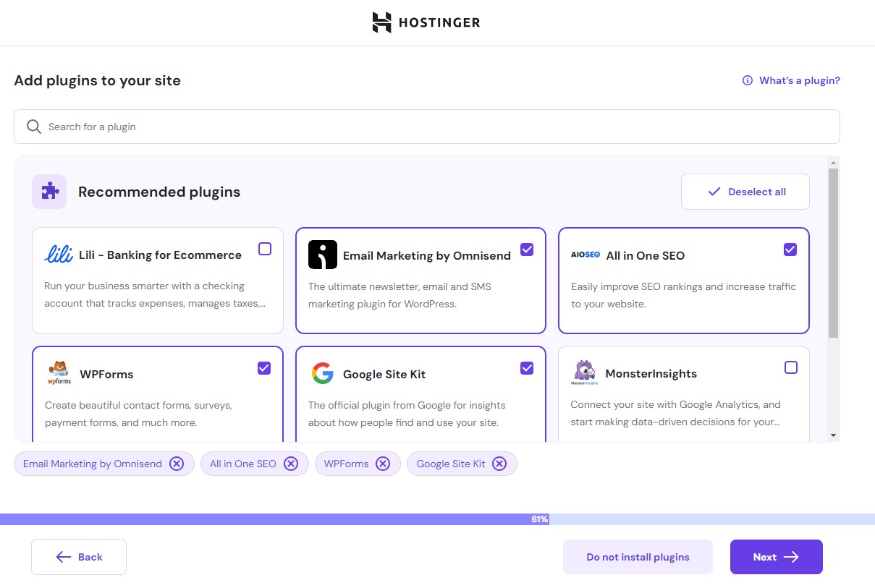Check the MonsterInsights plugin checkbox
This screenshot has height=588, width=875.
tap(791, 367)
